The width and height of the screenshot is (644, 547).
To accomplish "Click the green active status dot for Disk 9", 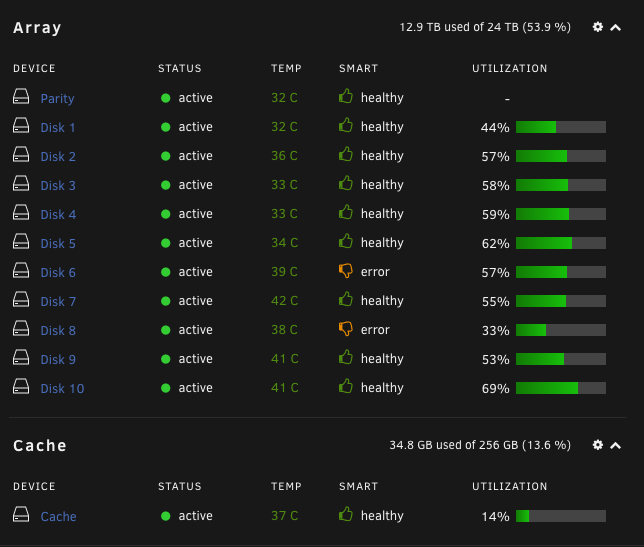I will (166, 359).
